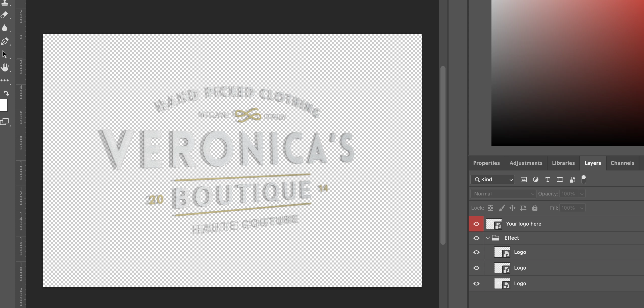This screenshot has height=308, width=644.
Task: Swap foreground and background colors
Action: 7,93
